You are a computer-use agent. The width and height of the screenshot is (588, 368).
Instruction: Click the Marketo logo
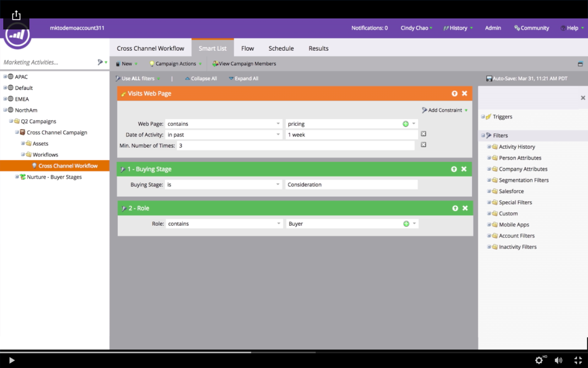(x=17, y=35)
